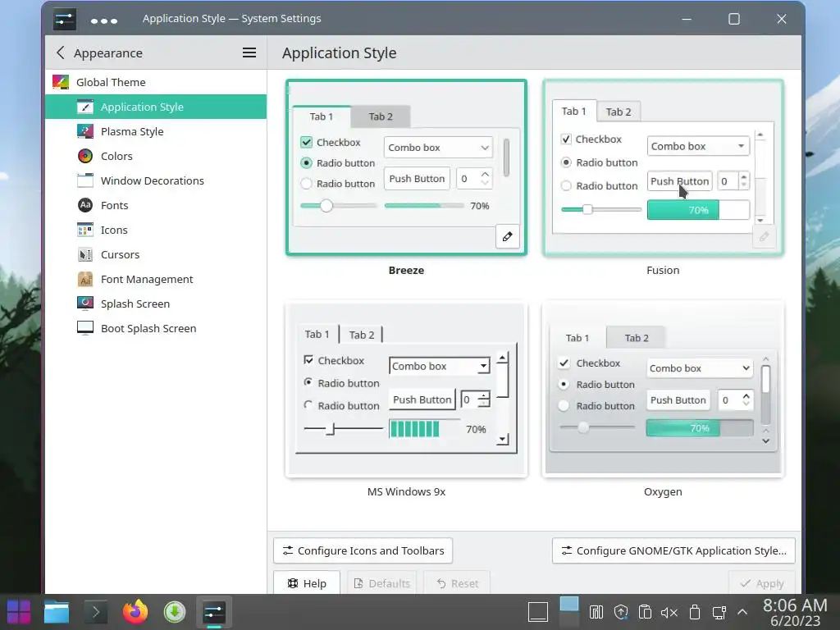Click the Breeze preview spin box

click(x=474, y=178)
